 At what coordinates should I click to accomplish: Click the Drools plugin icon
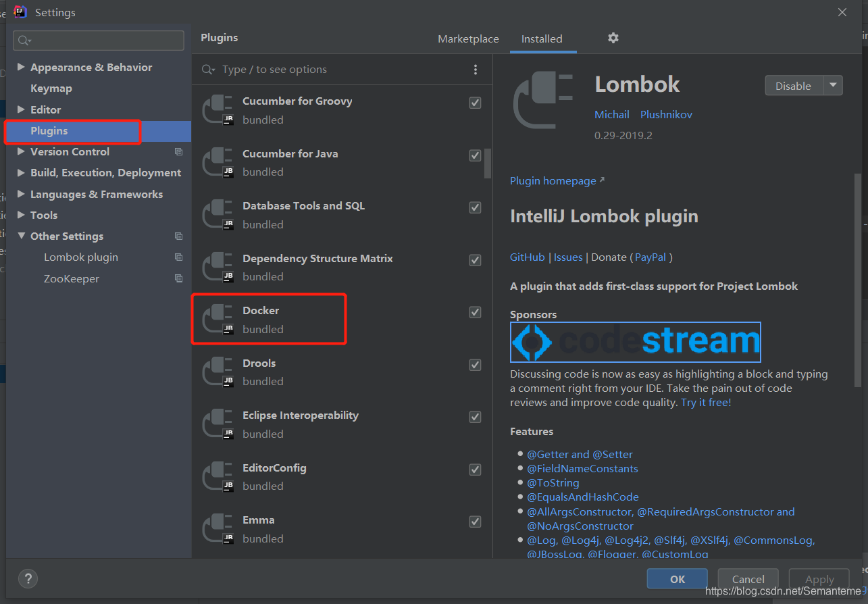click(218, 372)
